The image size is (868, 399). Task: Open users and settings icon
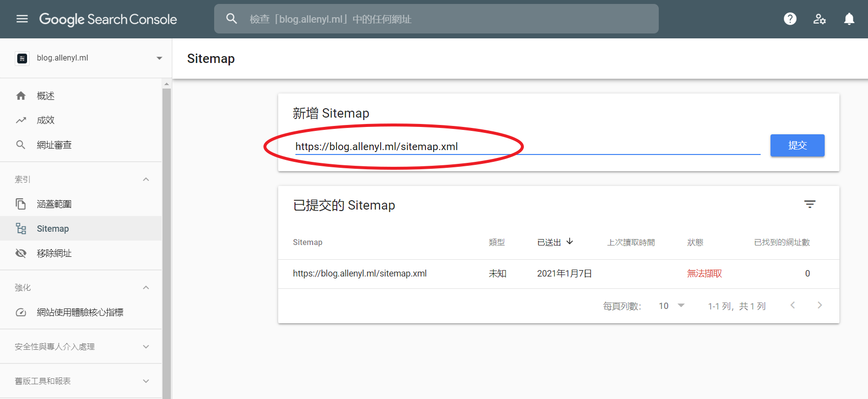819,19
